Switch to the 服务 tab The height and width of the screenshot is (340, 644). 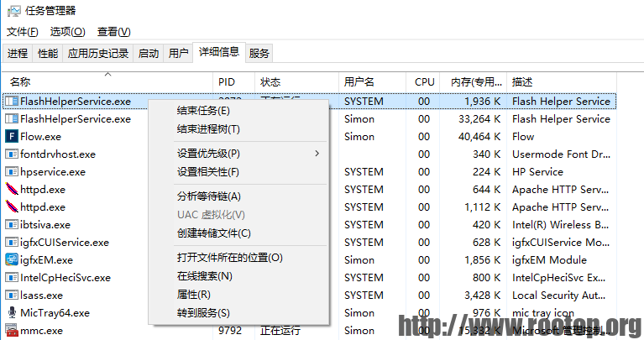click(259, 53)
